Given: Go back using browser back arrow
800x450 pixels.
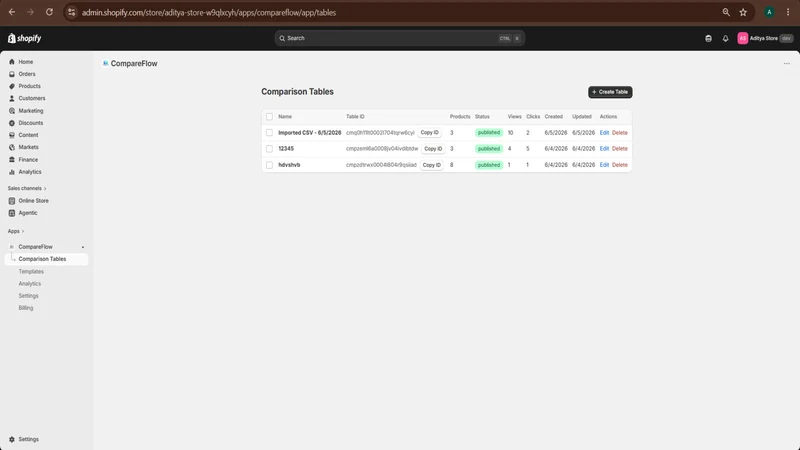Looking at the screenshot, I should [12, 12].
